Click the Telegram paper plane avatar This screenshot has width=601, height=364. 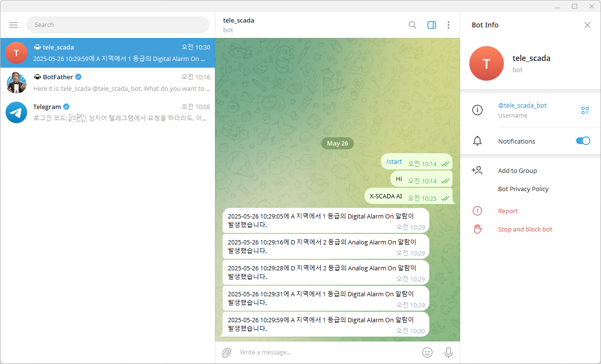[x=16, y=112]
